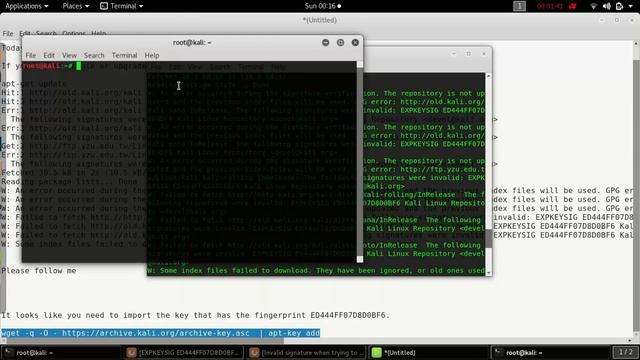
Task: Minimize the Untitled editor window
Action: pos(602,20)
